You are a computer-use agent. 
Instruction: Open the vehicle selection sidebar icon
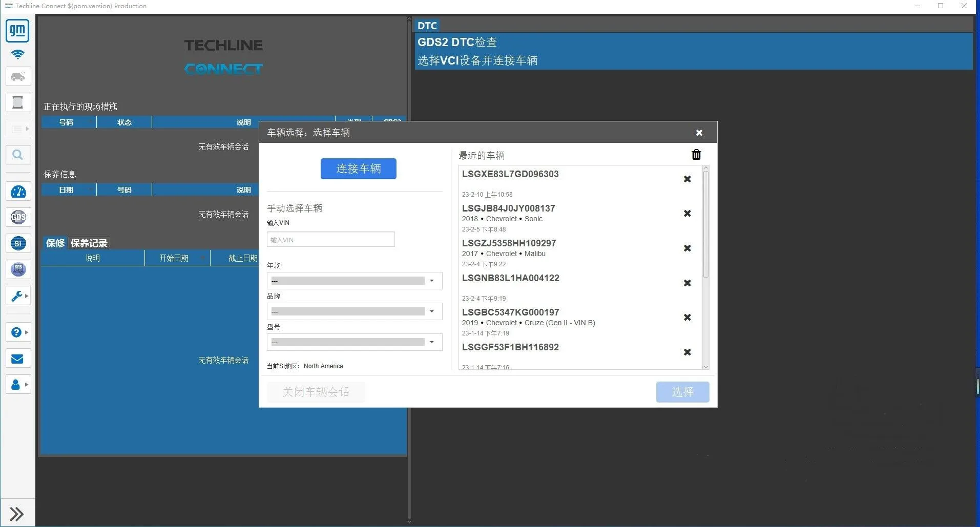(18, 77)
